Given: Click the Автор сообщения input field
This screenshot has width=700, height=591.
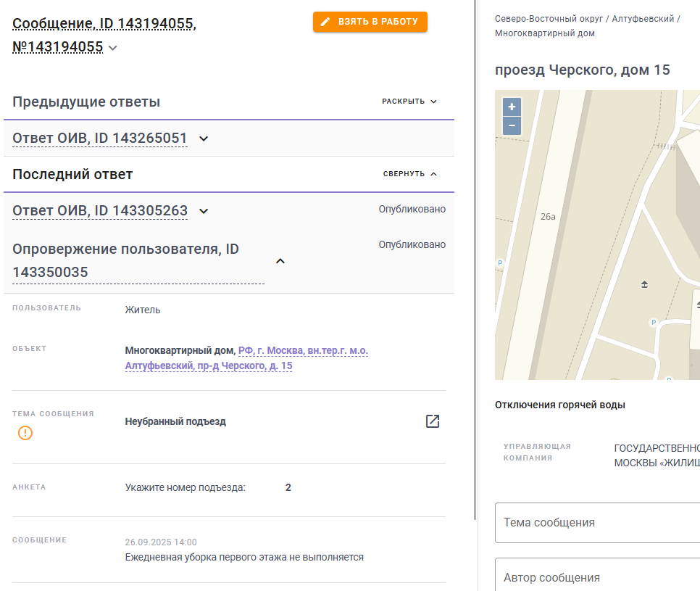Looking at the screenshot, I should pos(597,576).
